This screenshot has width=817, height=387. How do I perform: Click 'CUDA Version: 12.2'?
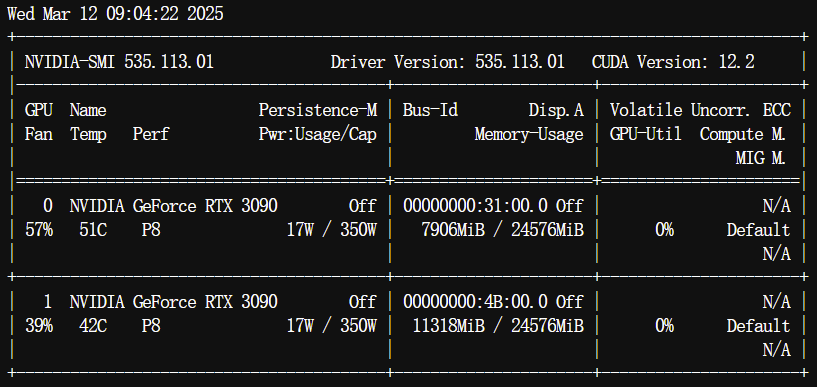pos(673,63)
